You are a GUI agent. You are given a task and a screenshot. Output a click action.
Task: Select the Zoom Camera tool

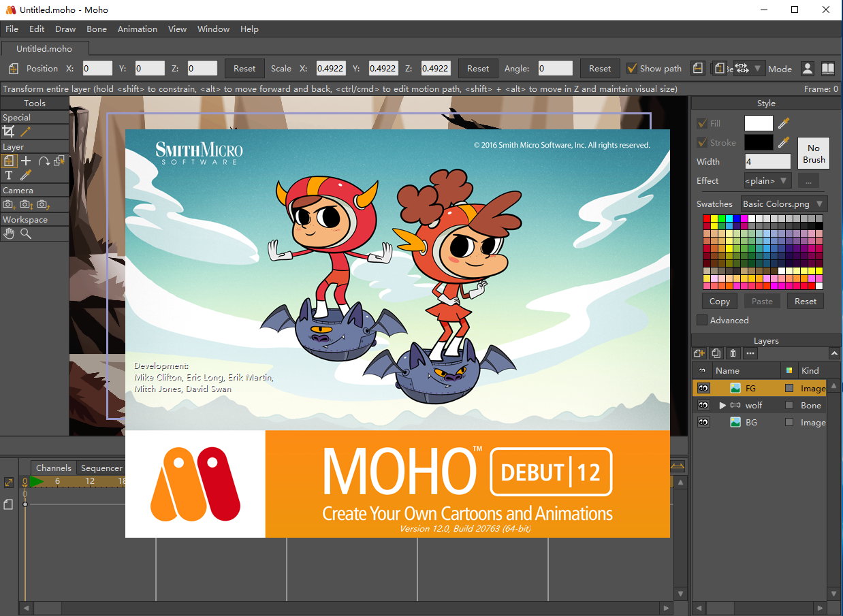26,204
